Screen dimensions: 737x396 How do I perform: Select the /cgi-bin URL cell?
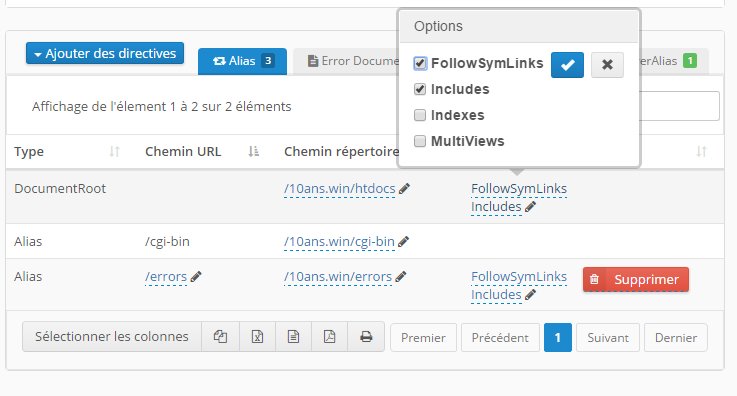pos(167,242)
